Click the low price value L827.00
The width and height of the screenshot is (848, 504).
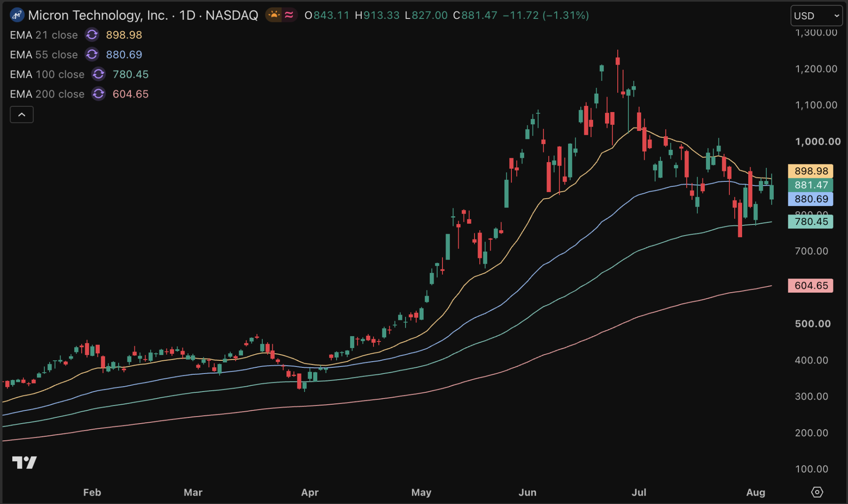coord(426,15)
